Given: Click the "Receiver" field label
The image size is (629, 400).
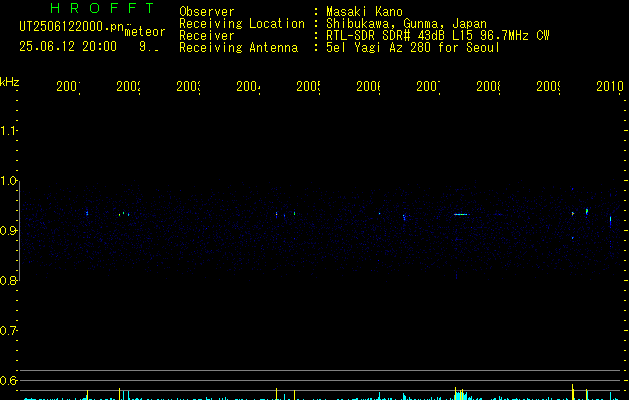Looking at the screenshot, I should point(207,36).
